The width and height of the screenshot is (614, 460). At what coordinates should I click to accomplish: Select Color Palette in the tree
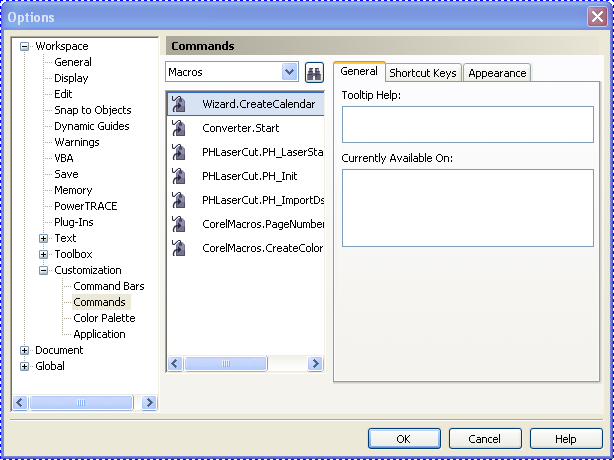(104, 318)
